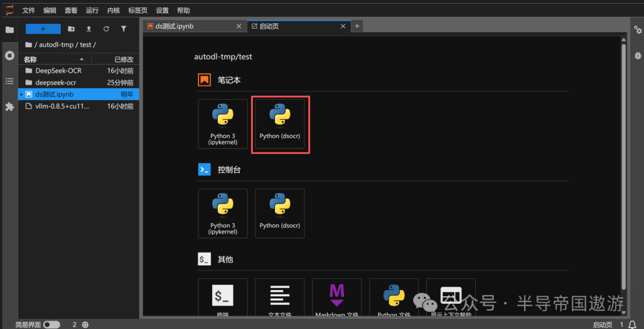Open the running kernels sidebar icon

(9, 56)
